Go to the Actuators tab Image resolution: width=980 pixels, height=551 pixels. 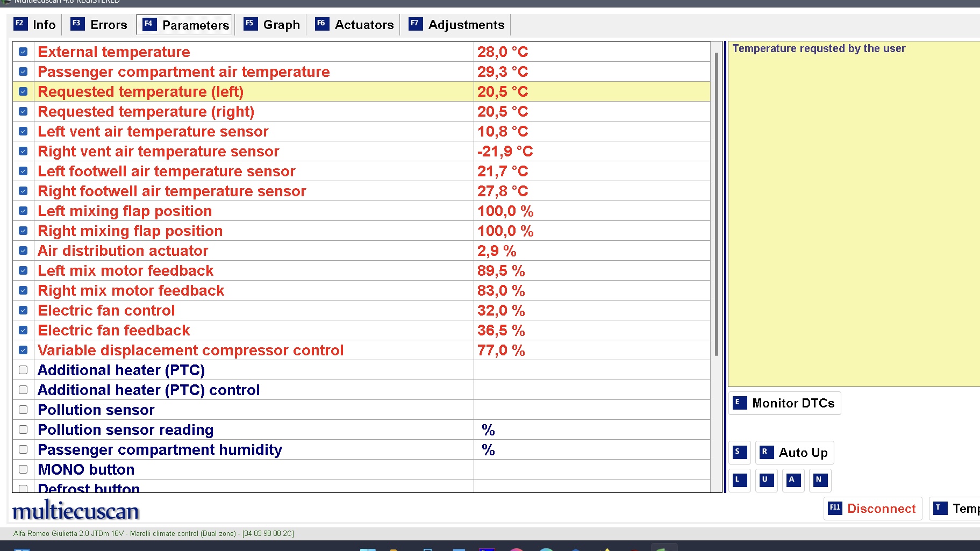355,25
